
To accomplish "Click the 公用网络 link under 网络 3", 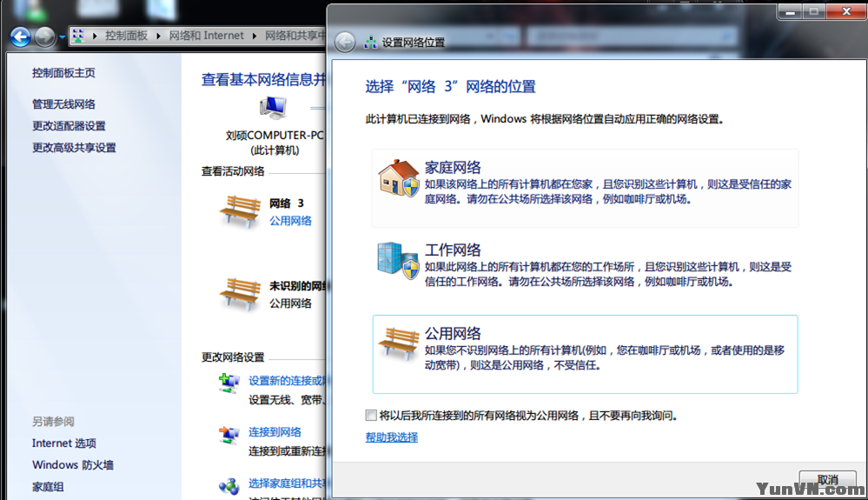I will coord(290,221).
